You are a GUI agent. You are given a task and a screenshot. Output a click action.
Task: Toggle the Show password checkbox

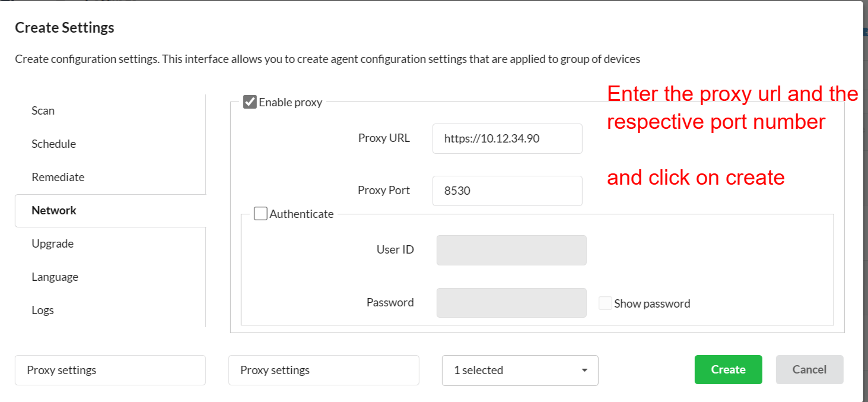pos(605,303)
